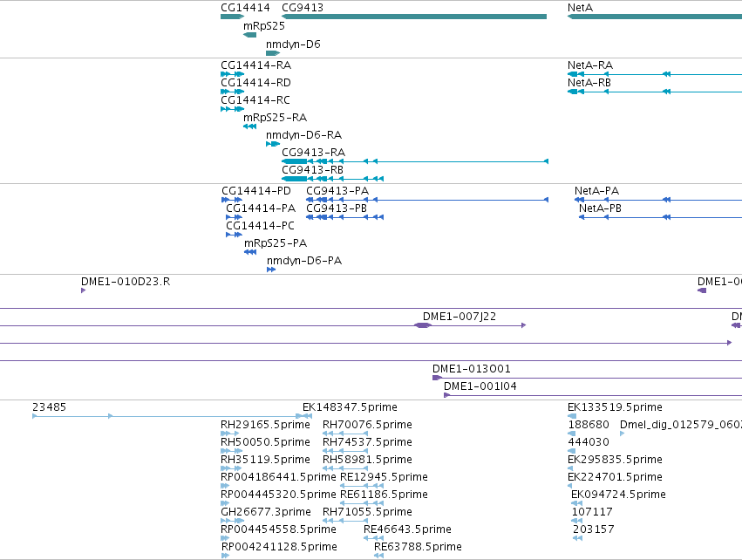Screen dimensions: 742x560
Task: Select the RP004241128.5prime EST label
Action: coord(279,547)
